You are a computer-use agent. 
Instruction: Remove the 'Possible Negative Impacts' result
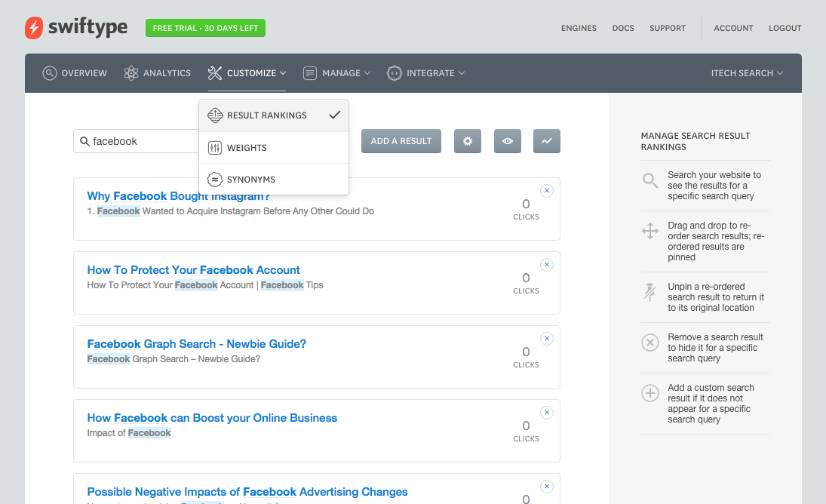547,487
